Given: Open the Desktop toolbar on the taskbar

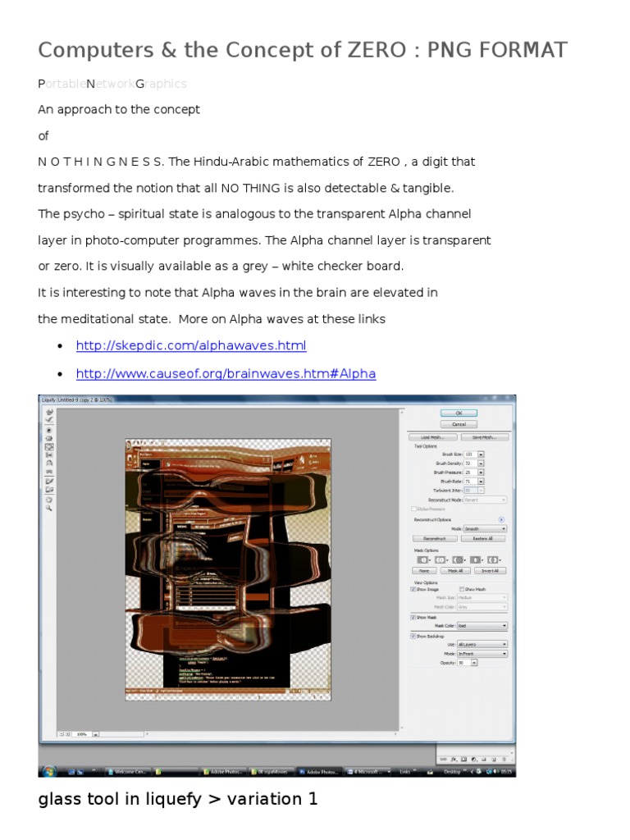Looking at the screenshot, I should pos(452,772).
